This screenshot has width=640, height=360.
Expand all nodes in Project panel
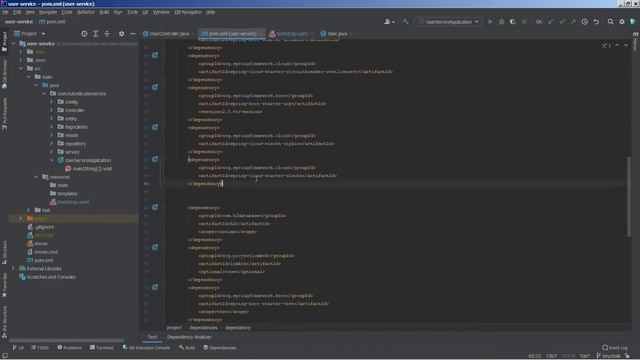pos(96,33)
